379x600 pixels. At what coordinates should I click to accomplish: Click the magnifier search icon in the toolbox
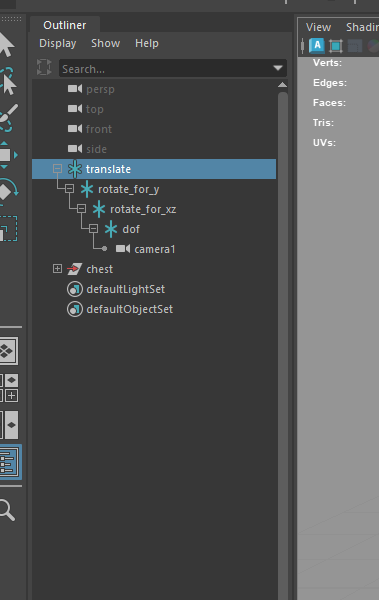point(7,510)
